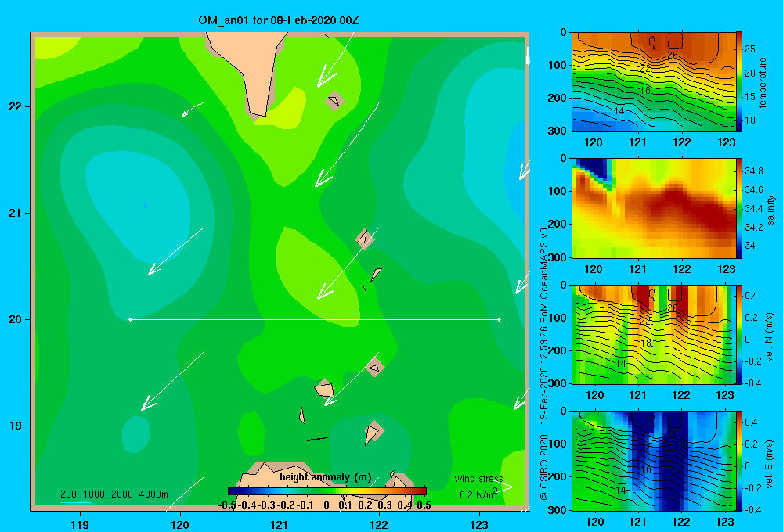Click longitude 119 label on map axis
This screenshot has width=783, height=532.
(80, 524)
